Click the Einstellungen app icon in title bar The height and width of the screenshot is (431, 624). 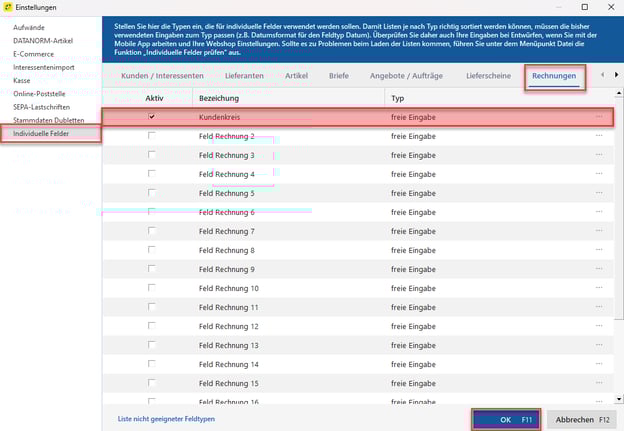[x=8, y=7]
